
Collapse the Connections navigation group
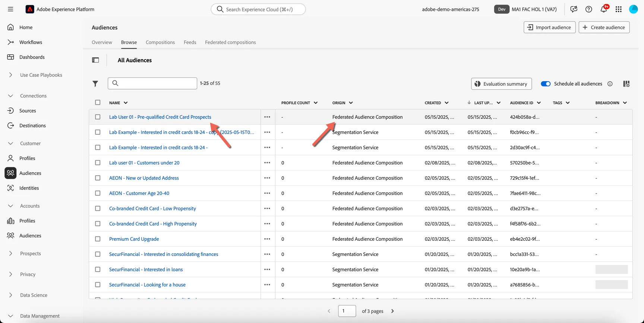(x=10, y=96)
